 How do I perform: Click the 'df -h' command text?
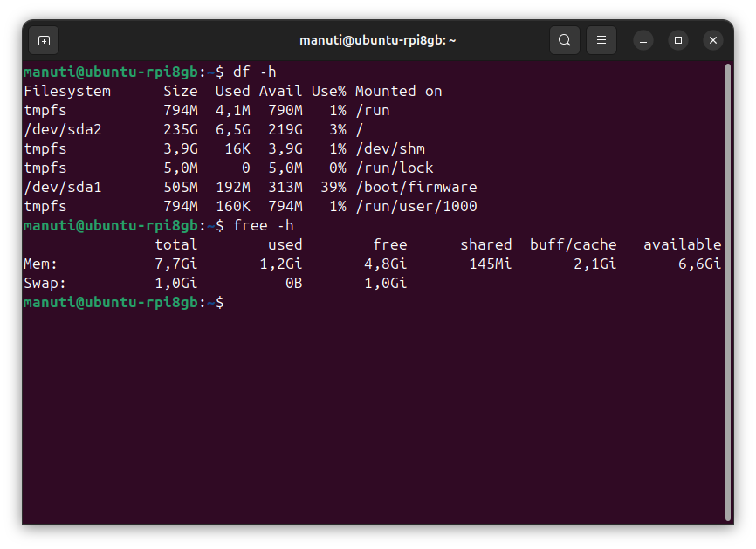(x=255, y=72)
